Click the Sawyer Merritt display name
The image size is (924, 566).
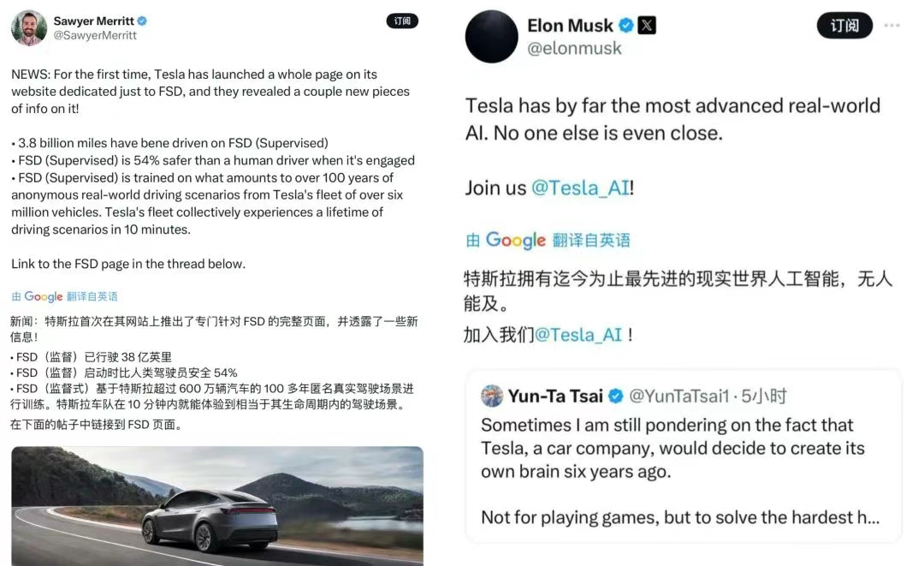point(94,21)
